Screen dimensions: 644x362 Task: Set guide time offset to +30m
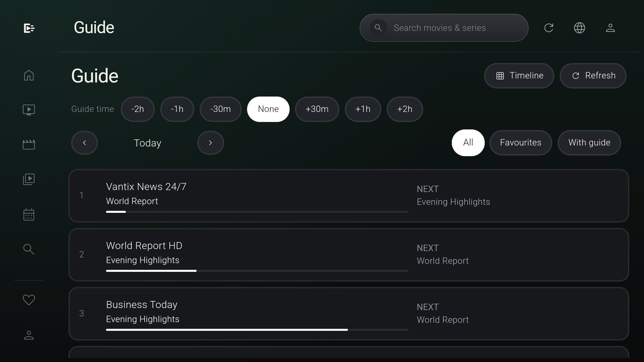pyautogui.click(x=317, y=109)
